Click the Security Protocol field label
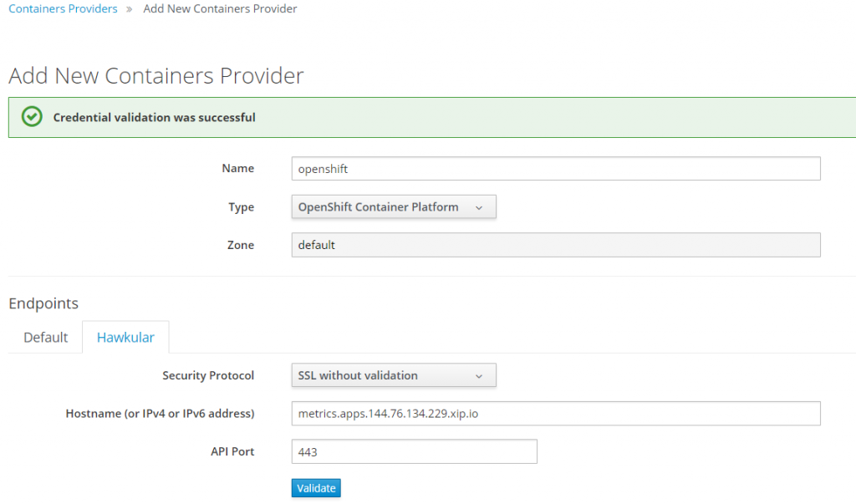This screenshot has height=504, width=856. [x=208, y=375]
